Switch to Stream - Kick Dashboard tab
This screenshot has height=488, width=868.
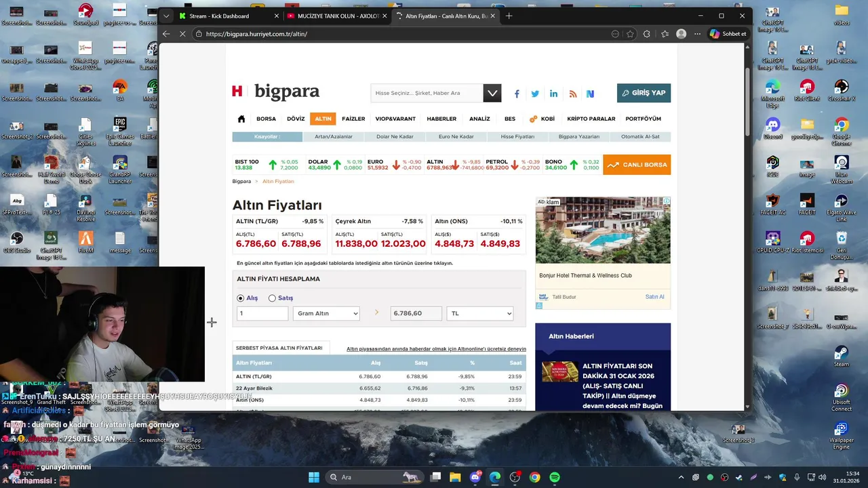pos(229,16)
